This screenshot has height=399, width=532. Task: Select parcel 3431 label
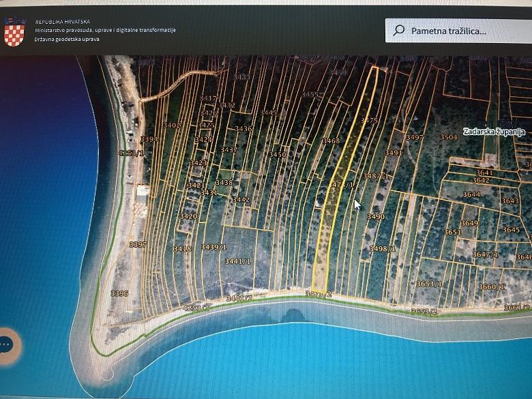pos(209,192)
